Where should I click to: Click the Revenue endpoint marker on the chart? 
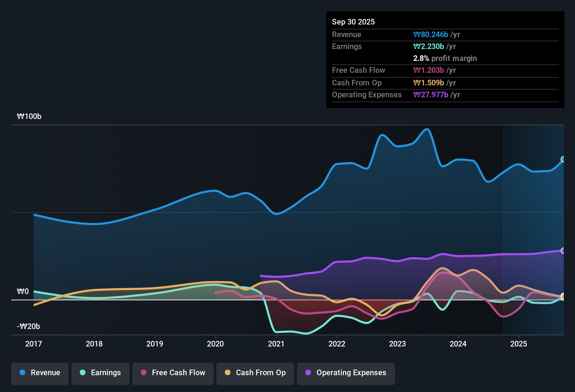pos(563,160)
